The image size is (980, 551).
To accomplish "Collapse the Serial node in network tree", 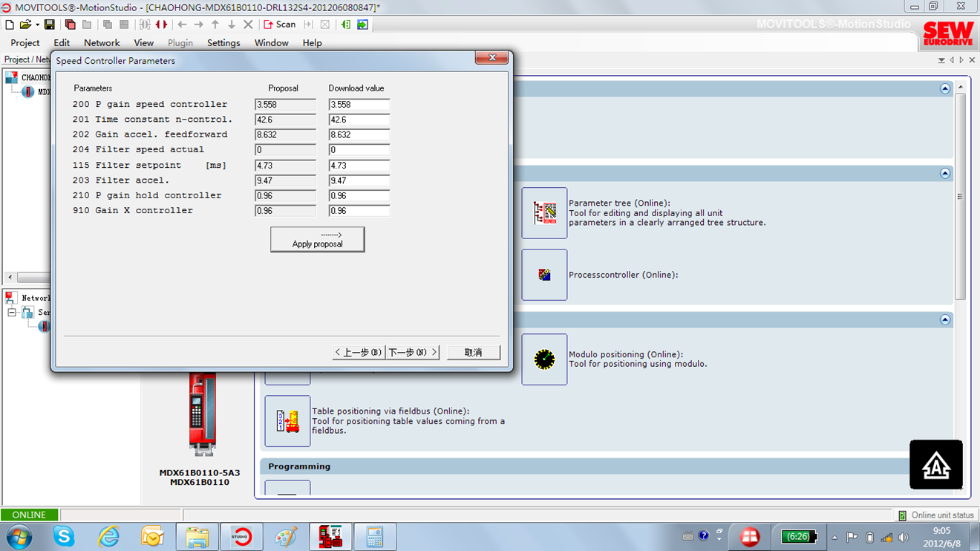I will coord(12,313).
